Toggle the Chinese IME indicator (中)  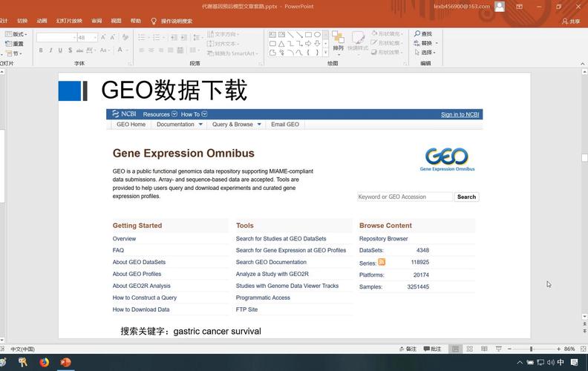(x=561, y=362)
